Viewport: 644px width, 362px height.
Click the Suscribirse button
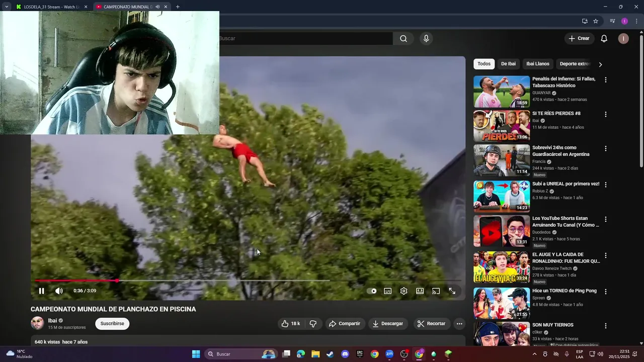[112, 324]
